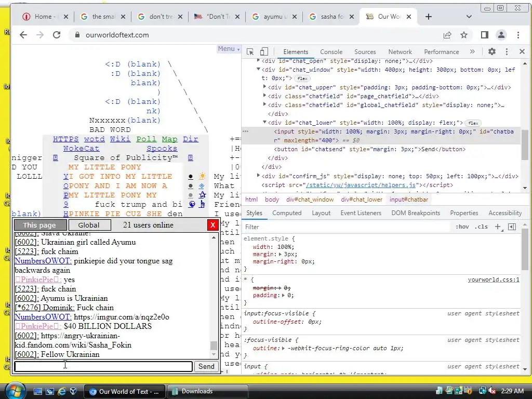Close the DevTools panel with X
Image resolution: width=532 pixels, height=399 pixels.
522,51
